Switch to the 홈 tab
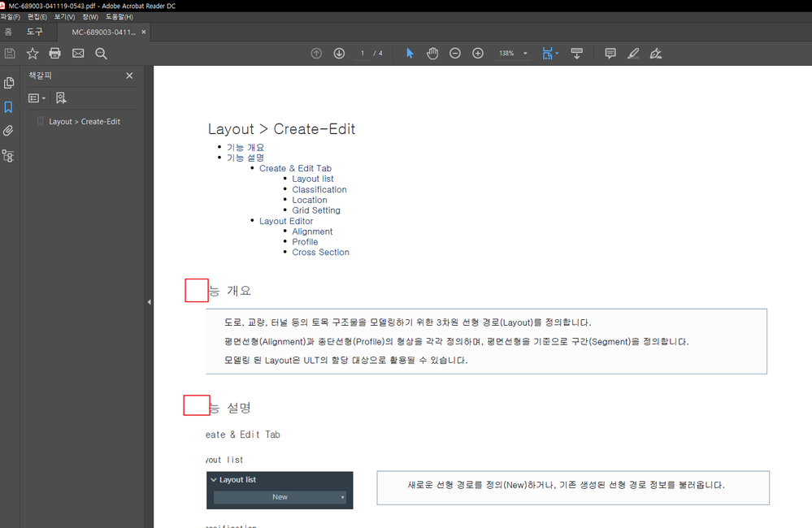This screenshot has width=812, height=528. pyautogui.click(x=8, y=32)
